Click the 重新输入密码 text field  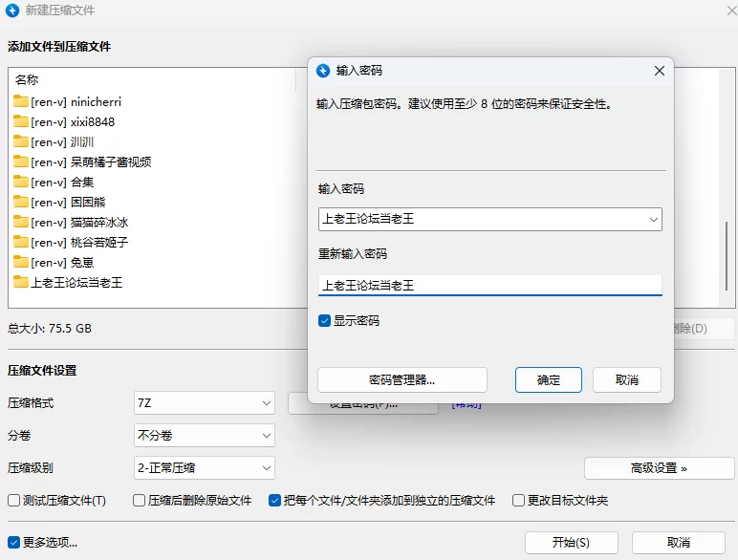490,285
